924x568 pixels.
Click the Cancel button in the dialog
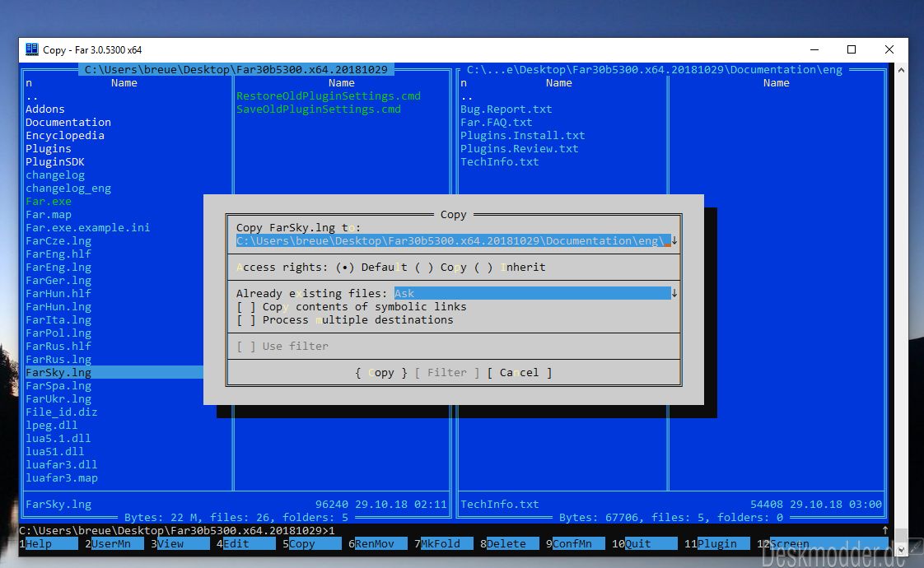click(519, 372)
